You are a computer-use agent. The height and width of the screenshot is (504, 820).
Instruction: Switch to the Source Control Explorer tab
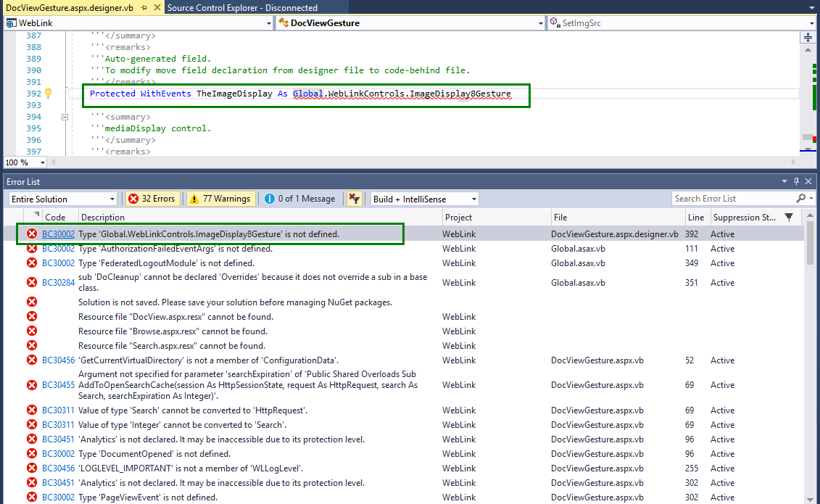(242, 7)
